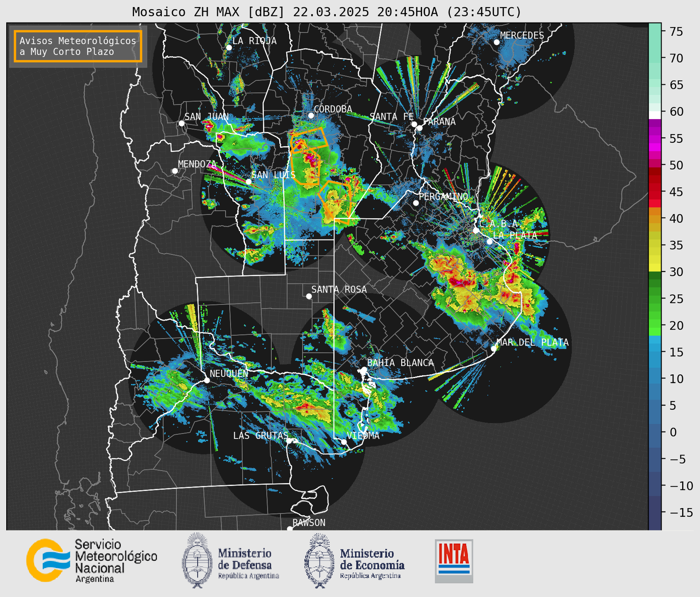Click the RAWSON city label
Image resolution: width=700 pixels, height=597 pixels.
tap(309, 523)
